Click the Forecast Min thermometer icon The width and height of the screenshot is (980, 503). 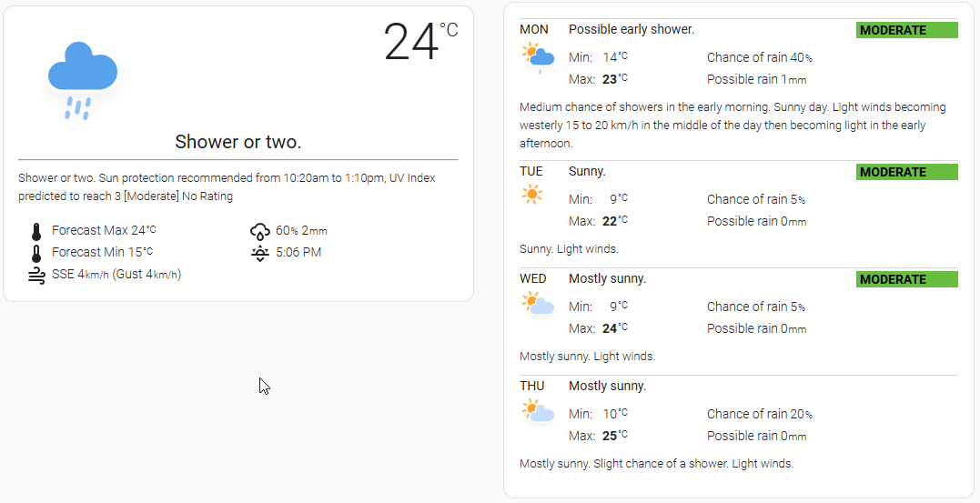[x=36, y=253]
